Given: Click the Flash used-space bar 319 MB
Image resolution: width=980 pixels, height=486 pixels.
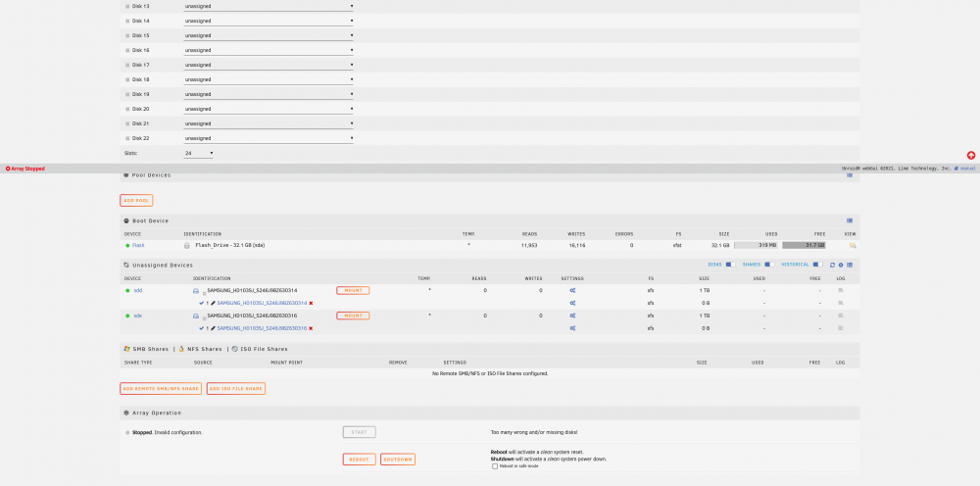Looking at the screenshot, I should coord(757,246).
